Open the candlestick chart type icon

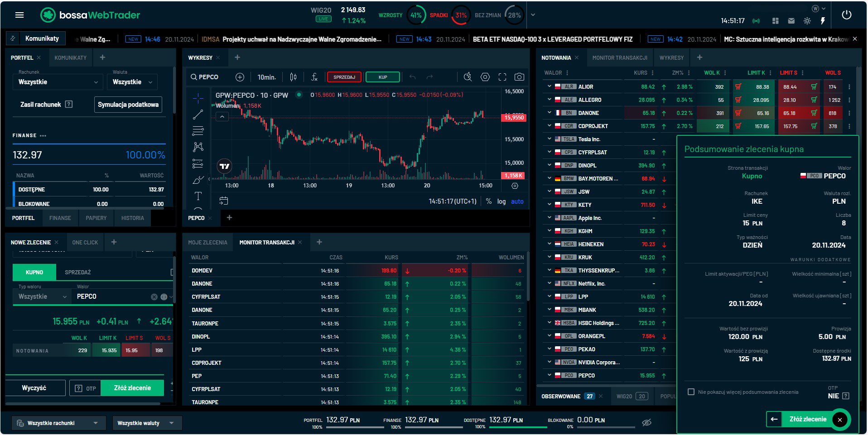tap(293, 77)
